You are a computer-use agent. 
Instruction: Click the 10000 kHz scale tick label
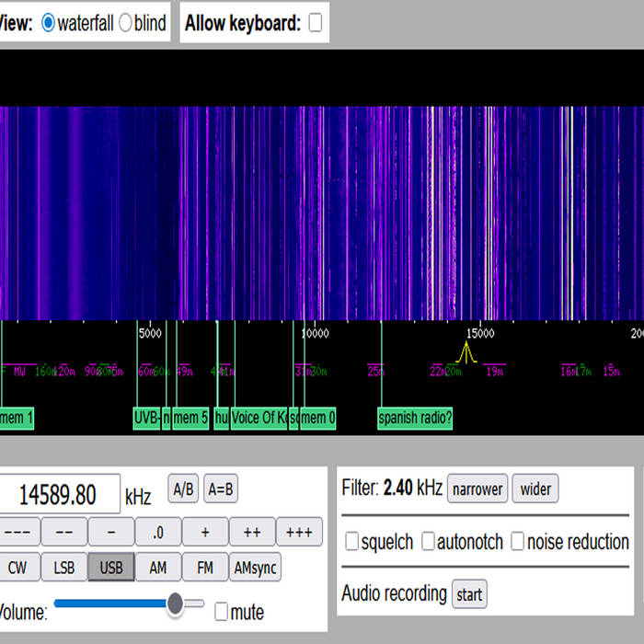click(x=315, y=333)
